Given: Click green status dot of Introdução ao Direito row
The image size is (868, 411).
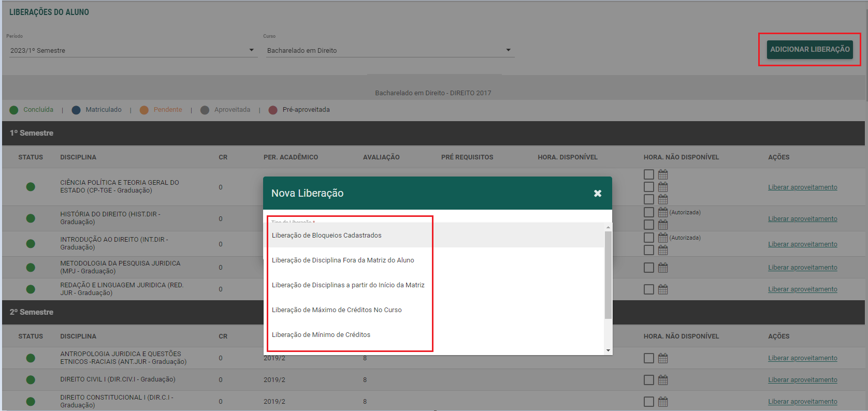Looking at the screenshot, I should tap(31, 244).
